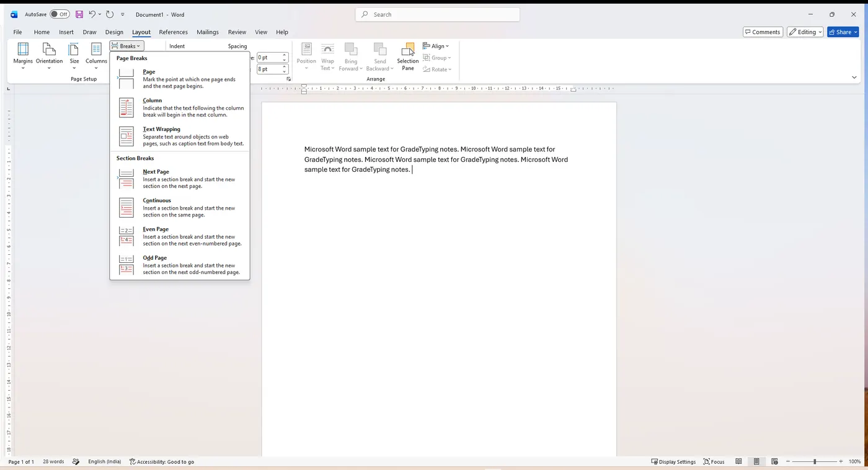868x470 pixels.
Task: Click English (India) language indicator
Action: click(x=105, y=462)
